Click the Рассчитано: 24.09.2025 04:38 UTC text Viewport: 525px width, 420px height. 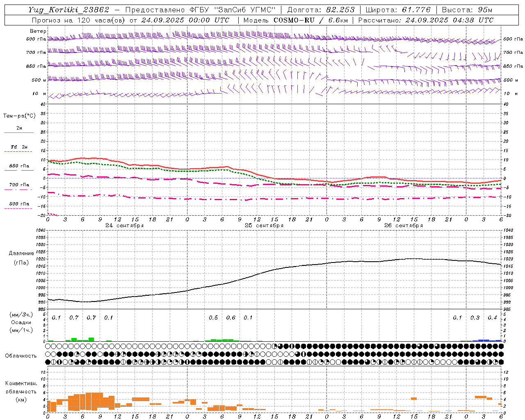[426, 20]
